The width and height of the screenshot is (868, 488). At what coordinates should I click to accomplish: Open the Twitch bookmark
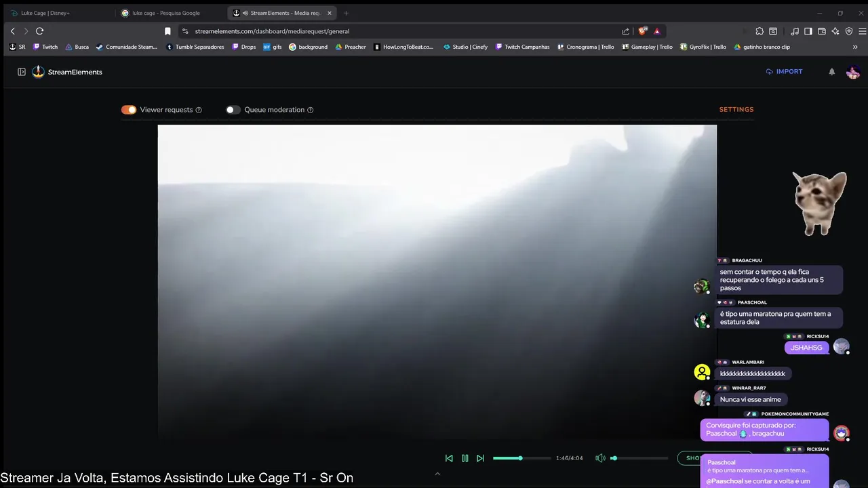(45, 47)
